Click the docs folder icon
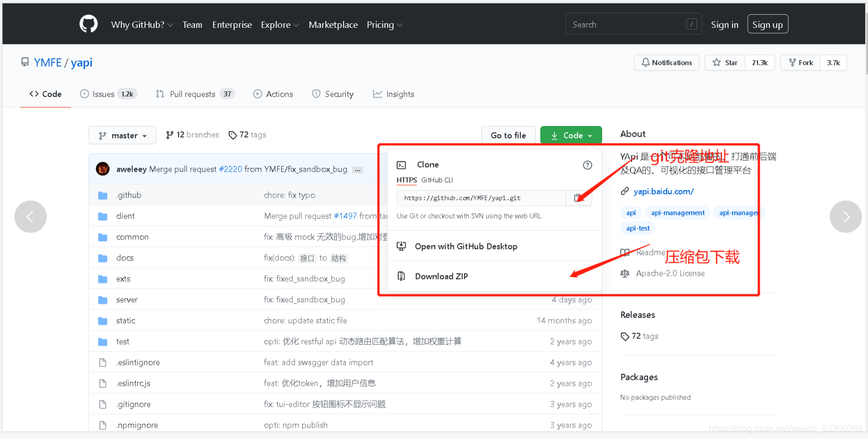This screenshot has height=439, width=868. coord(103,258)
